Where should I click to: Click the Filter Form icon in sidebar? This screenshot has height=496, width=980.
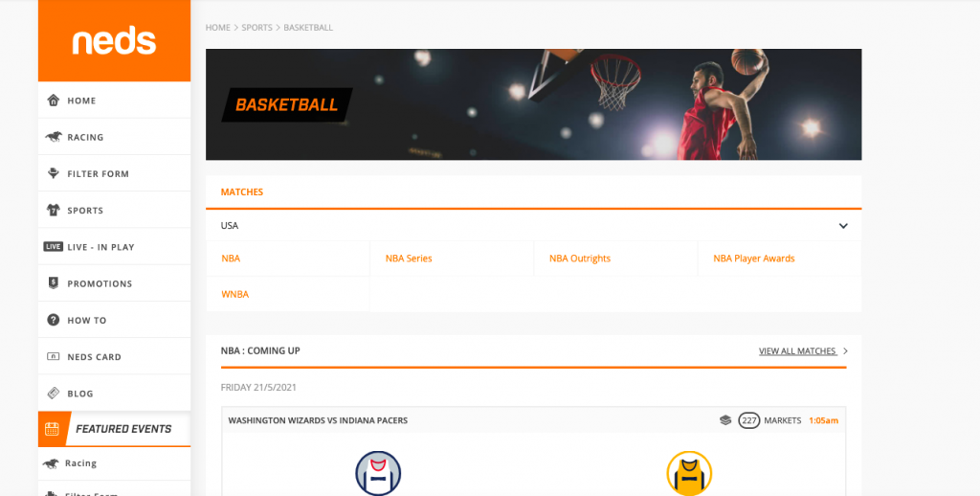point(54,173)
